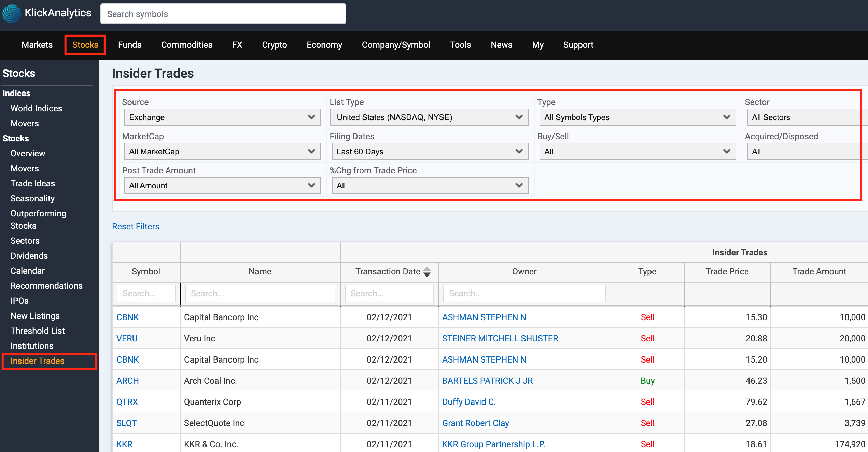
Task: Open the Stocks menu
Action: coord(85,45)
